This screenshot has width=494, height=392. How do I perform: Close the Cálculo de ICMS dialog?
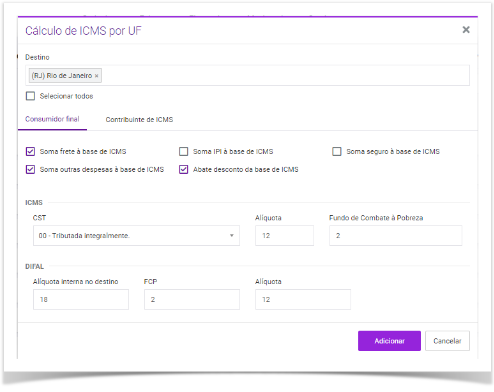466,30
